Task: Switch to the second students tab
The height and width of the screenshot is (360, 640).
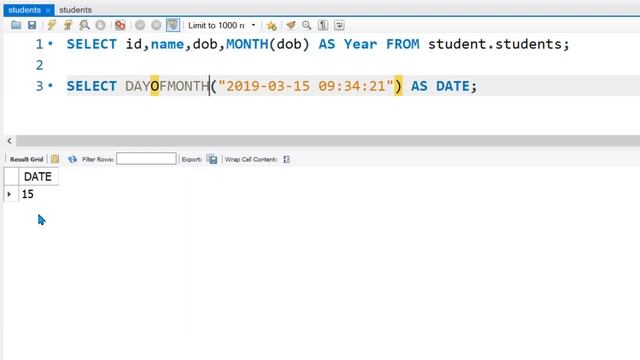Action: 76,10
